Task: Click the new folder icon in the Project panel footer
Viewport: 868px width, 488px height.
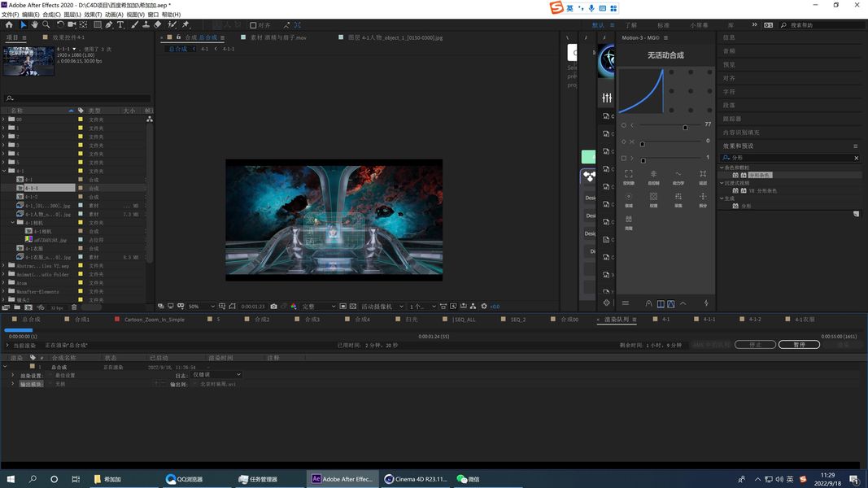Action: [17, 307]
